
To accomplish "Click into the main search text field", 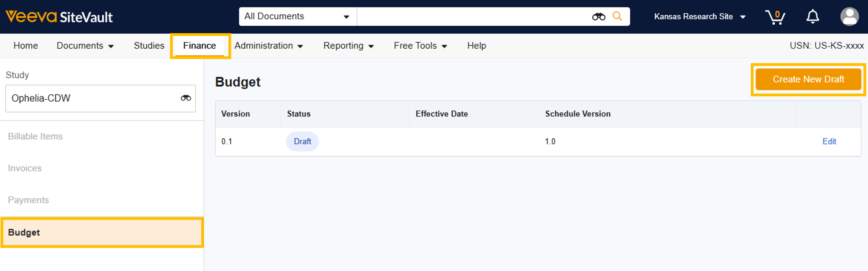I will click(472, 17).
